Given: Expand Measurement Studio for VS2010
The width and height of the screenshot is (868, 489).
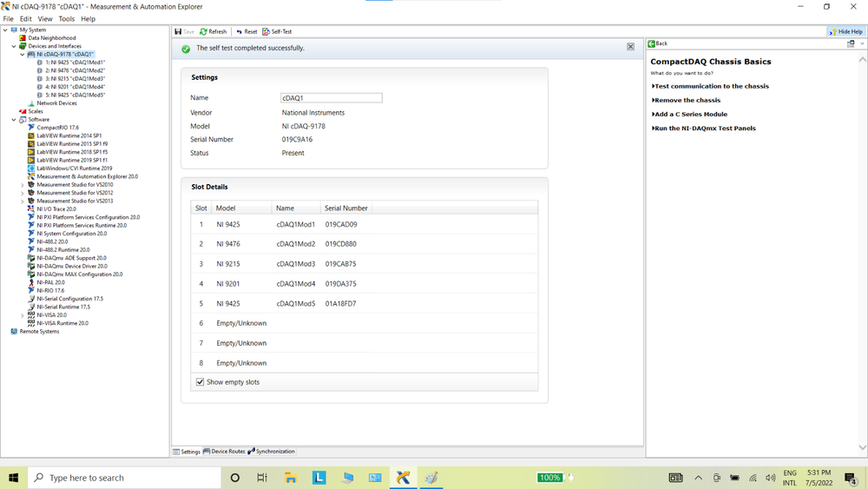Looking at the screenshot, I should click(x=23, y=185).
